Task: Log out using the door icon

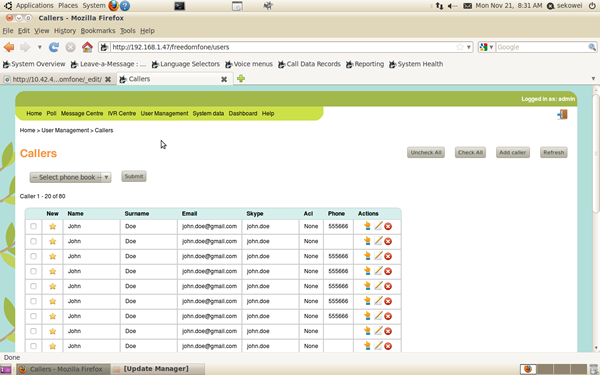Action: pos(562,114)
